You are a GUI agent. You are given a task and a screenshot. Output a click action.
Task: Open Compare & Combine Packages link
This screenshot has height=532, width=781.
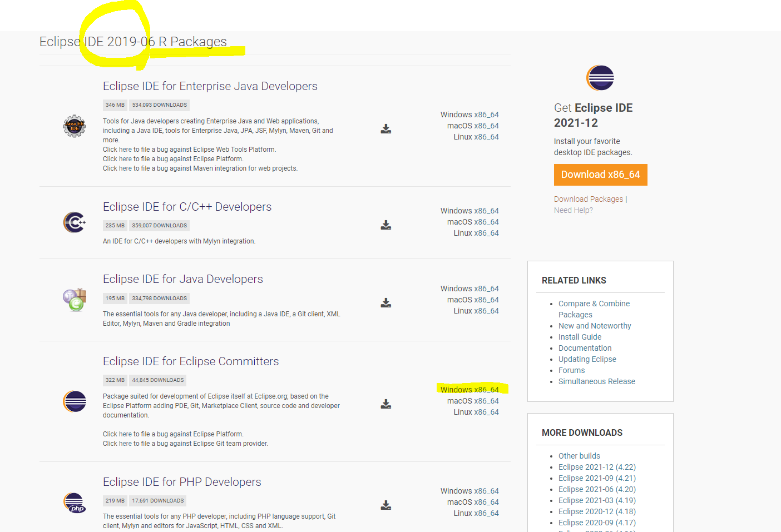coord(594,309)
